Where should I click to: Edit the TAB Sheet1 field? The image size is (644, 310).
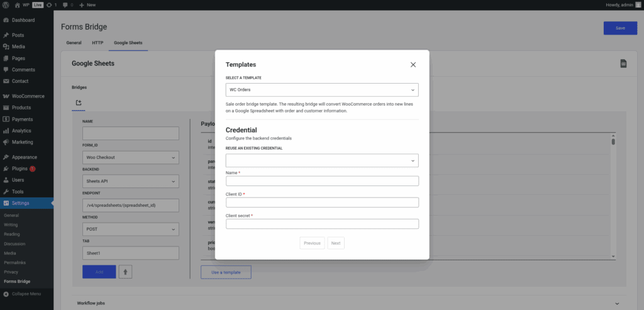pyautogui.click(x=131, y=253)
